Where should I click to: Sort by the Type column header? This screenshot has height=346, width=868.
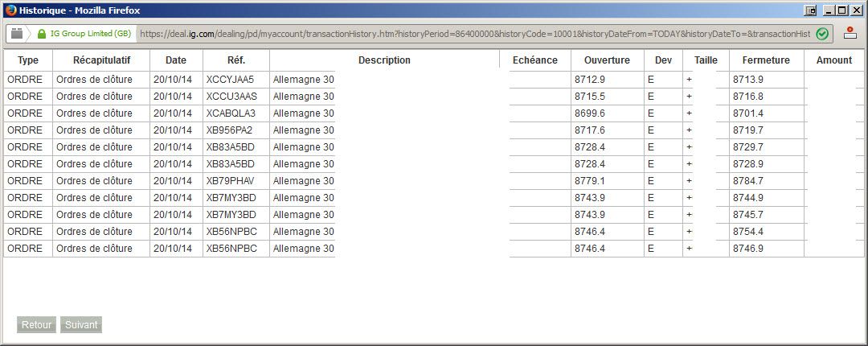(x=27, y=60)
